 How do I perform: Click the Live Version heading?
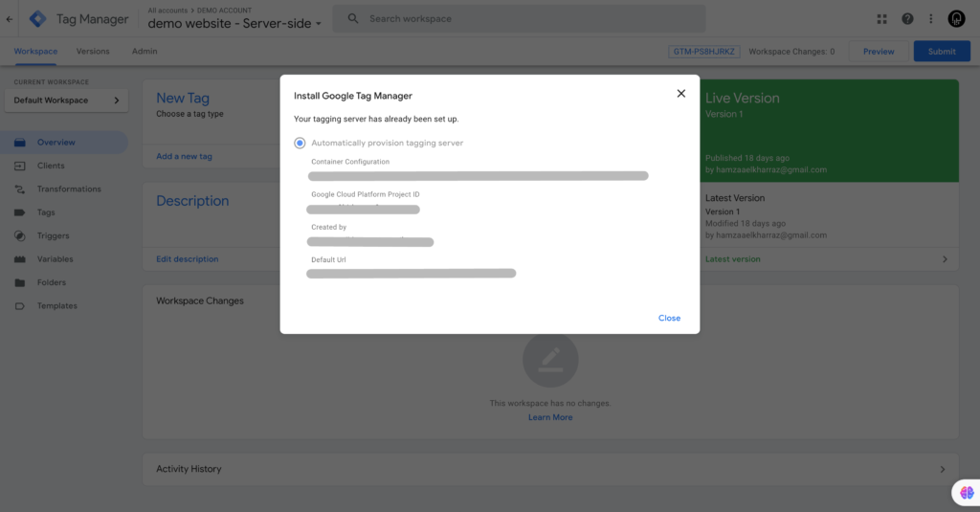(x=742, y=99)
